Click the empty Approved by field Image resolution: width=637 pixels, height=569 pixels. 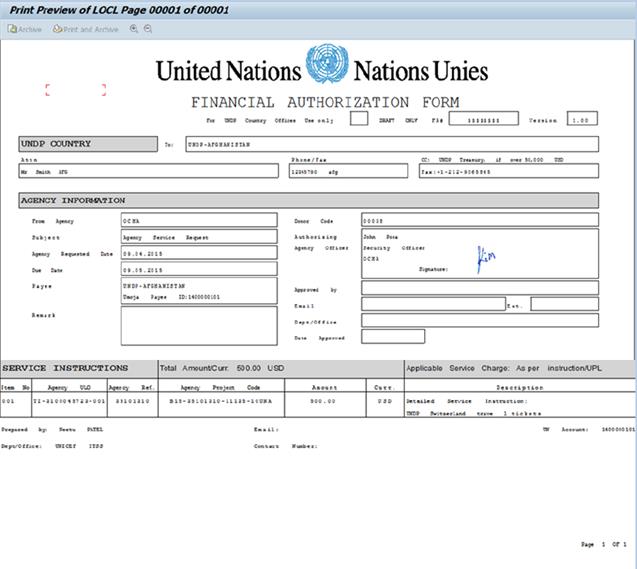tap(479, 288)
